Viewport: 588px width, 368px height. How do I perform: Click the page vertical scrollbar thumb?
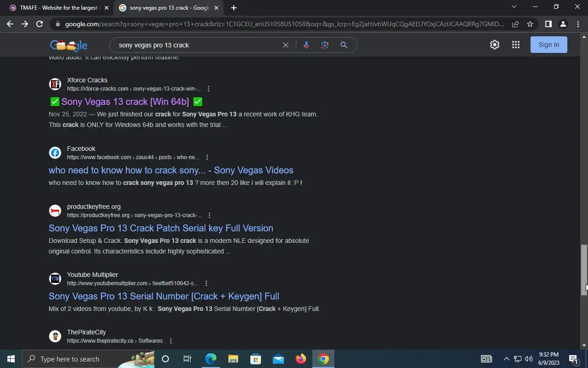coord(584,270)
